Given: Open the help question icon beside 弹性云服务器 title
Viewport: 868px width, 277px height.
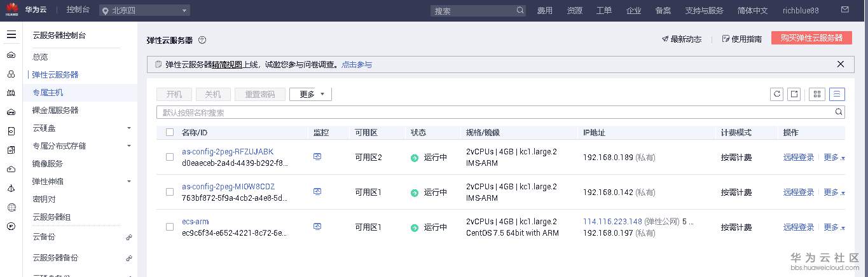Looking at the screenshot, I should click(x=202, y=39).
